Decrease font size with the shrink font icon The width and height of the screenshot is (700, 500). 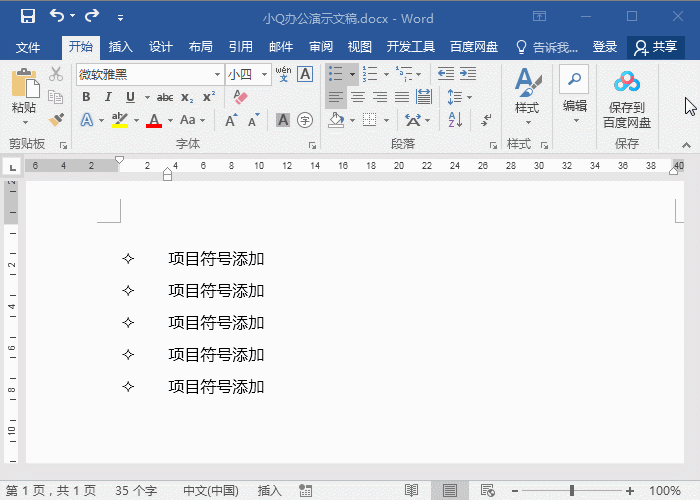[x=253, y=120]
